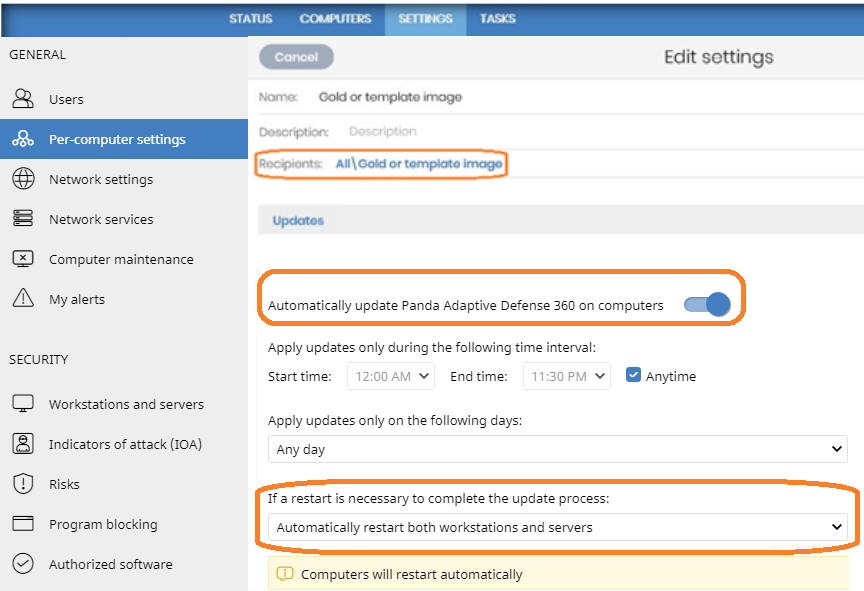Click the Network services server icon
The height and width of the screenshot is (591, 864).
pos(23,219)
